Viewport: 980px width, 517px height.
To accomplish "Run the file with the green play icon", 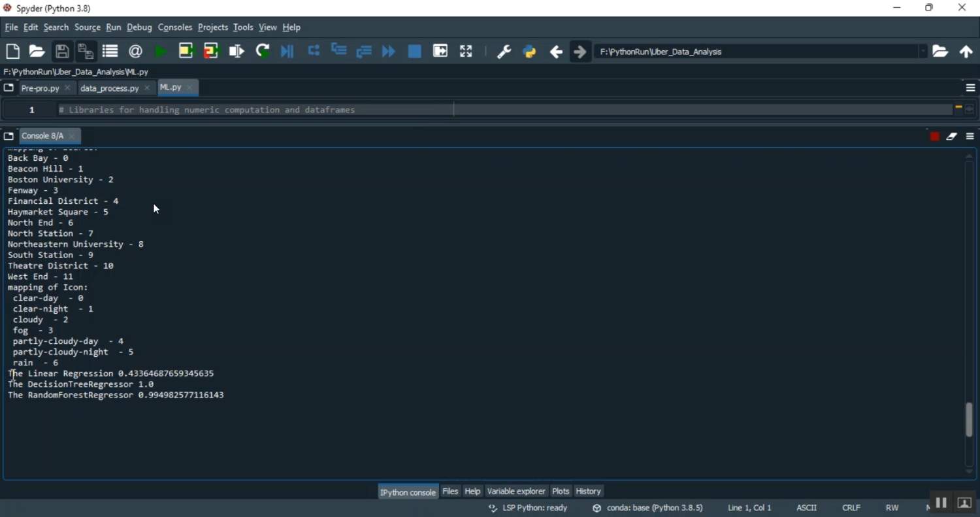I will (161, 52).
